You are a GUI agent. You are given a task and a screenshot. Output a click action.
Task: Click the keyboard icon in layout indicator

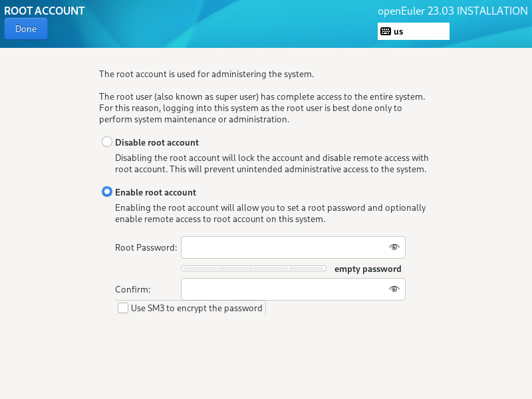coord(386,31)
